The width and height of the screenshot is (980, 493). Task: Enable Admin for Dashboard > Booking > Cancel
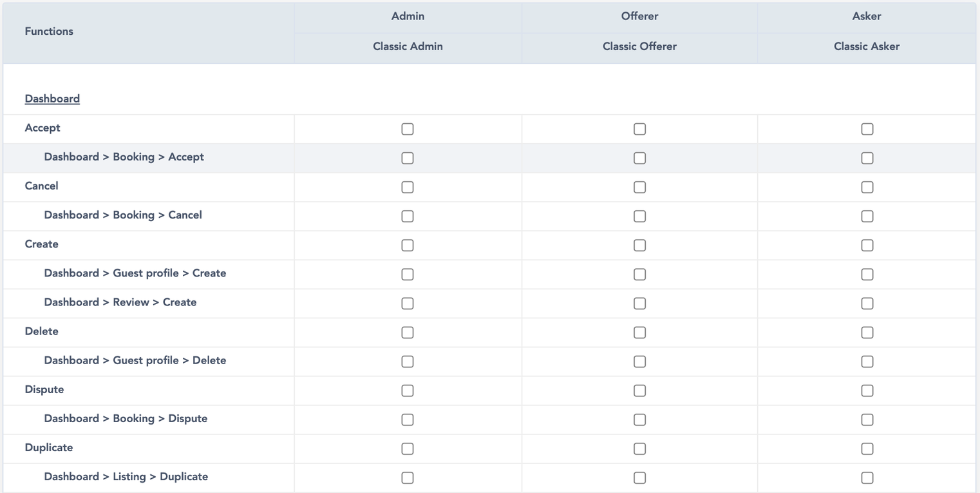pyautogui.click(x=408, y=216)
